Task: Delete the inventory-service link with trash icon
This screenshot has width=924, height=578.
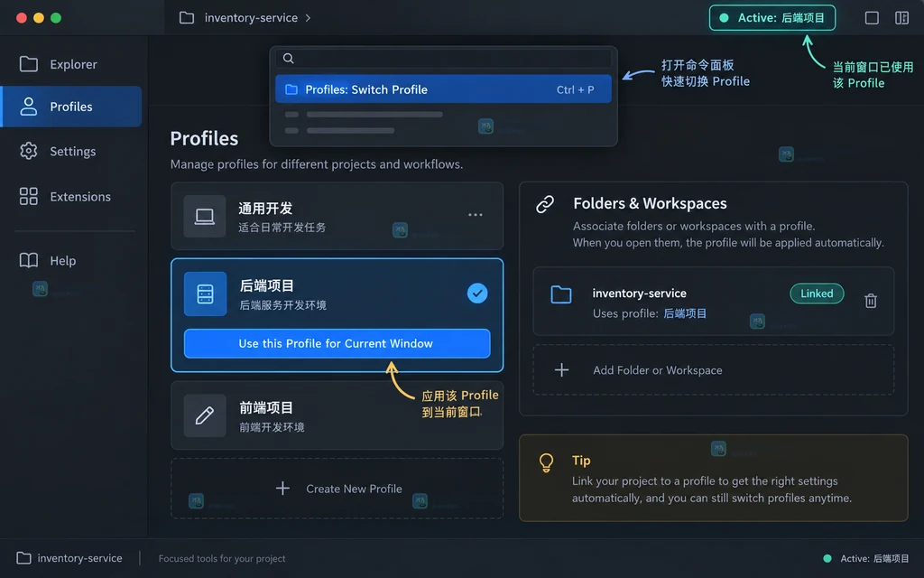Action: 871,301
